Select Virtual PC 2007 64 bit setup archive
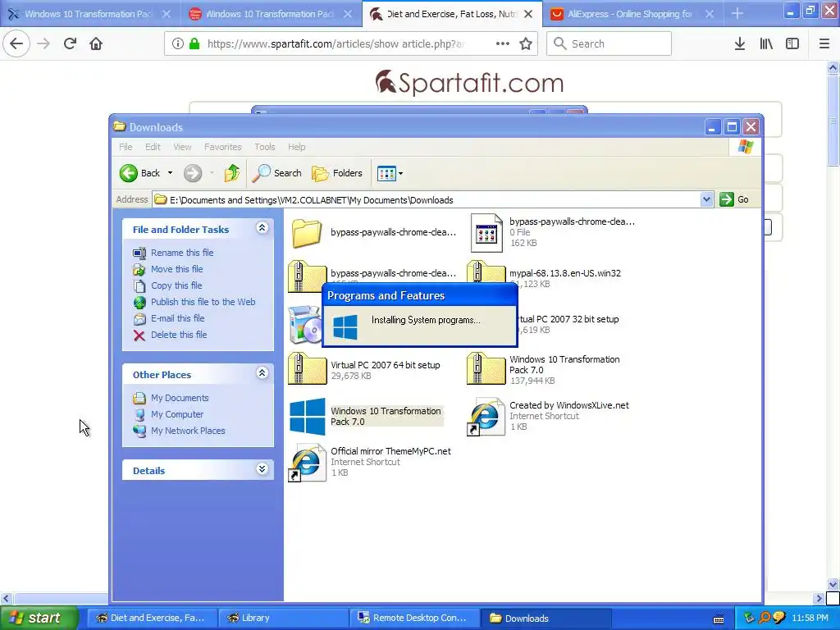Image resolution: width=840 pixels, height=630 pixels. [364, 370]
